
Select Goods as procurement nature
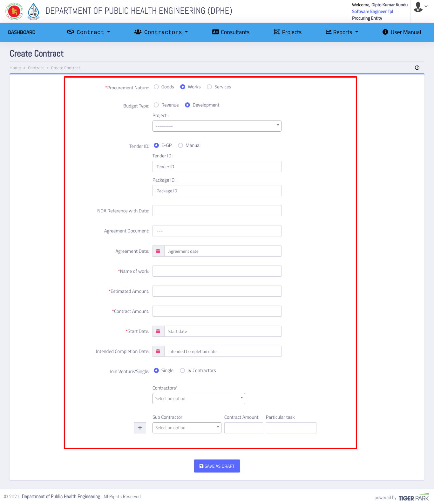156,87
